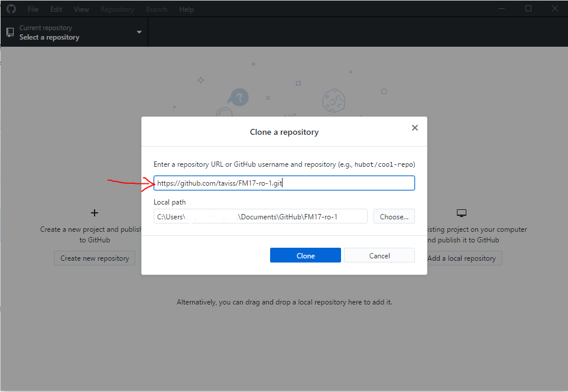The width and height of the screenshot is (568, 392).
Task: Click the Create new repository button
Action: click(x=95, y=258)
